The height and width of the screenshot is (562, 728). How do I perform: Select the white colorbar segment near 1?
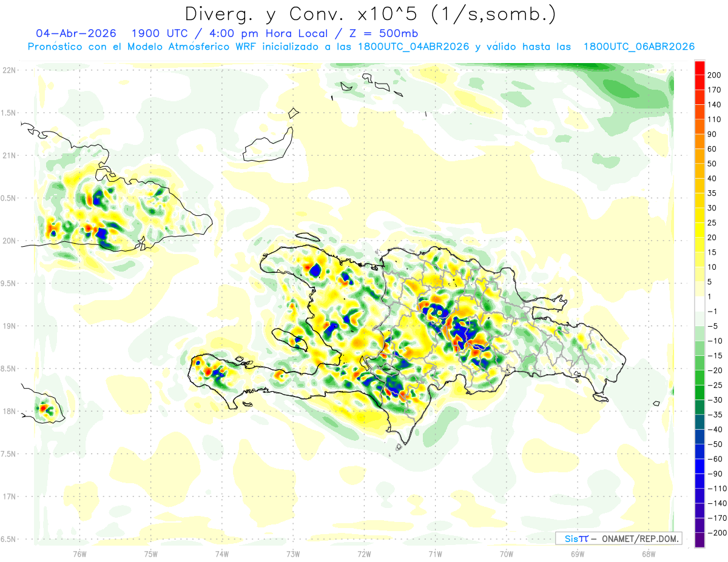[x=699, y=304]
